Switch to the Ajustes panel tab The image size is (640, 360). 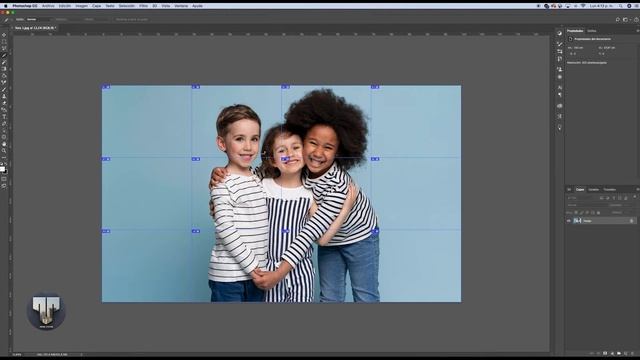591,31
